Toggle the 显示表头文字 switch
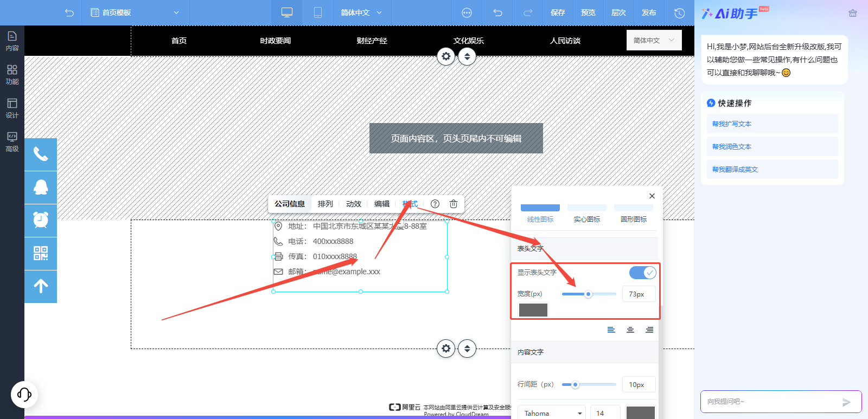The image size is (868, 419). click(642, 273)
